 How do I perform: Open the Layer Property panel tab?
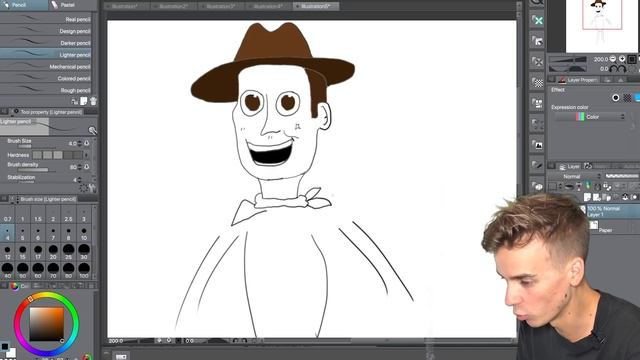[x=578, y=80]
